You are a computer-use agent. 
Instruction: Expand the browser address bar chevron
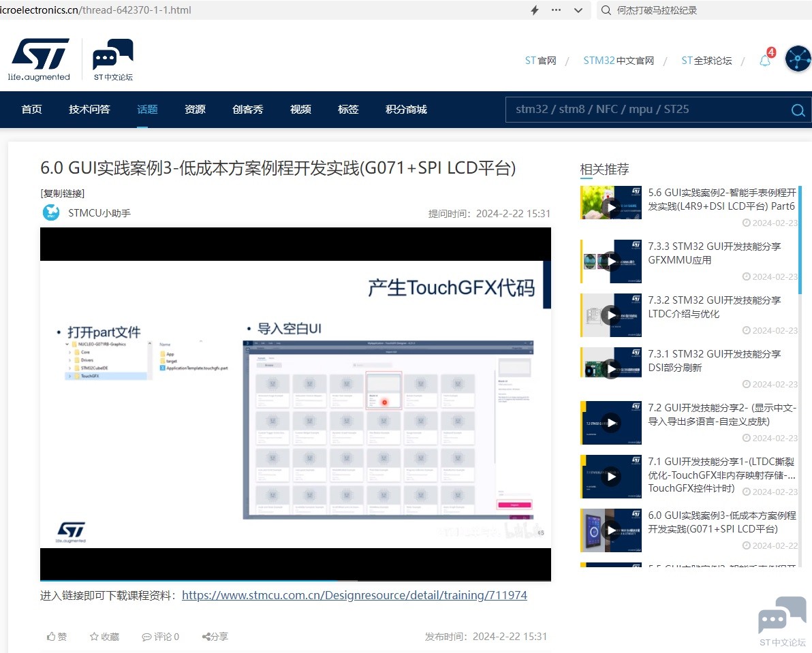click(x=578, y=10)
